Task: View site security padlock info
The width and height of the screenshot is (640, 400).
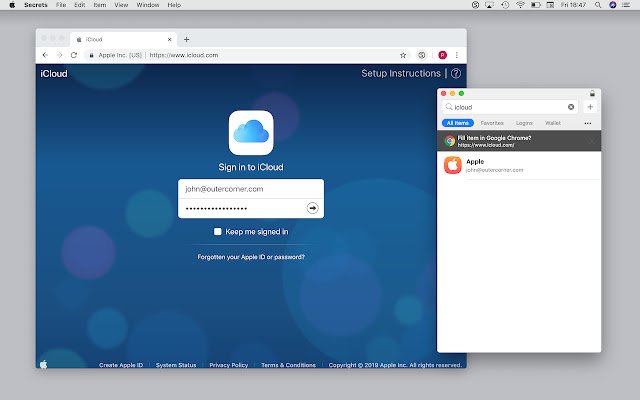Action: pos(91,55)
